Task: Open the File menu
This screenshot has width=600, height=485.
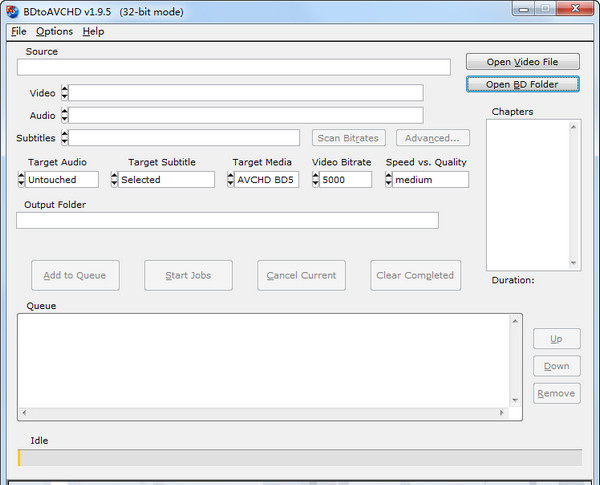Action: click(19, 31)
